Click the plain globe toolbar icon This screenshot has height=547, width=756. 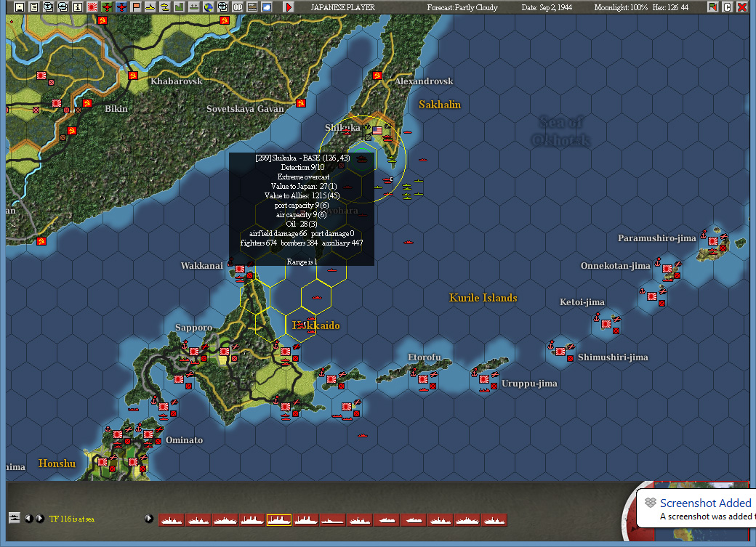[209, 7]
